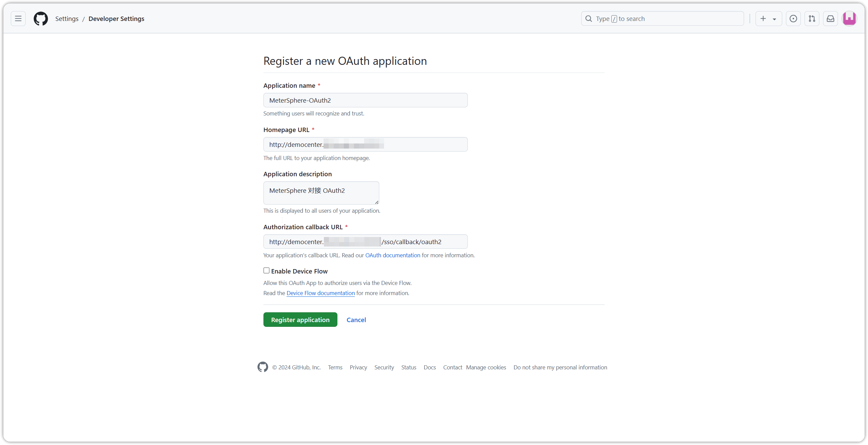Open the Device Flow documentation link
The height and width of the screenshot is (445, 868).
point(321,293)
